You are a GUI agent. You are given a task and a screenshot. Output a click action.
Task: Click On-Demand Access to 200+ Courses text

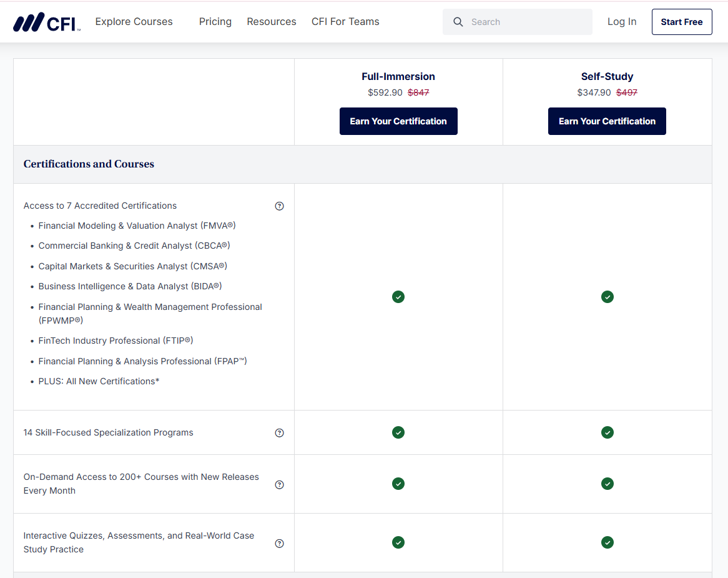tap(141, 484)
